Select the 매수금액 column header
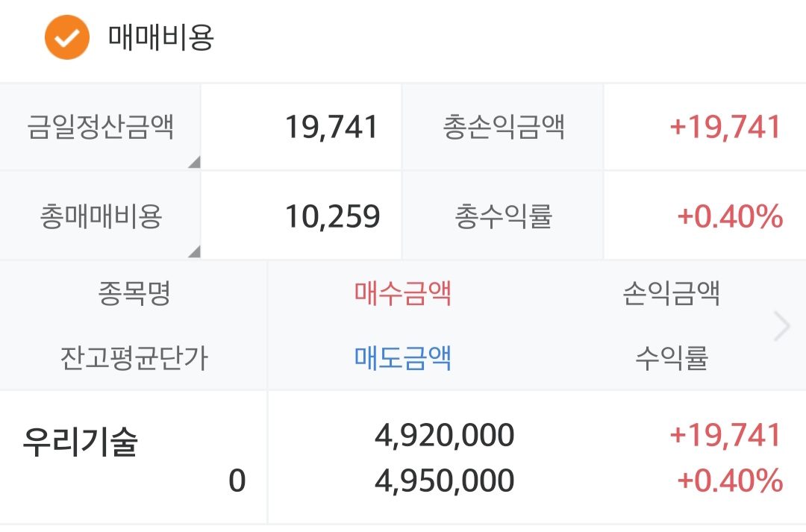 403,293
